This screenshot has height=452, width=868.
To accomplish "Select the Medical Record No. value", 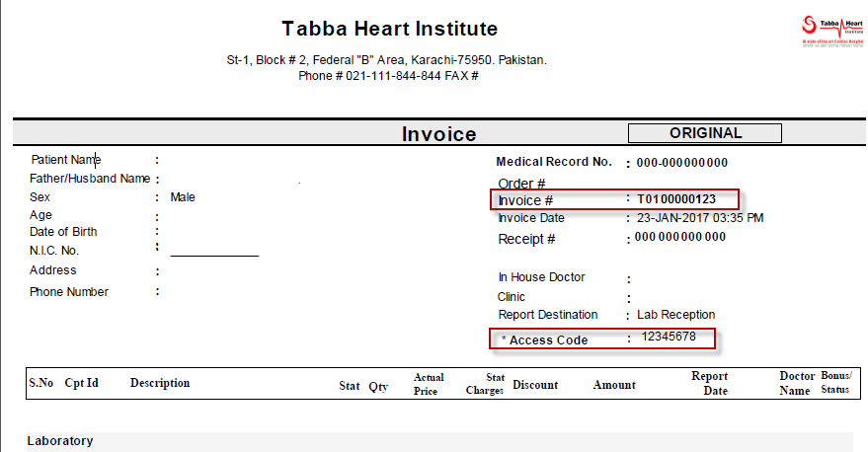I will click(x=682, y=163).
